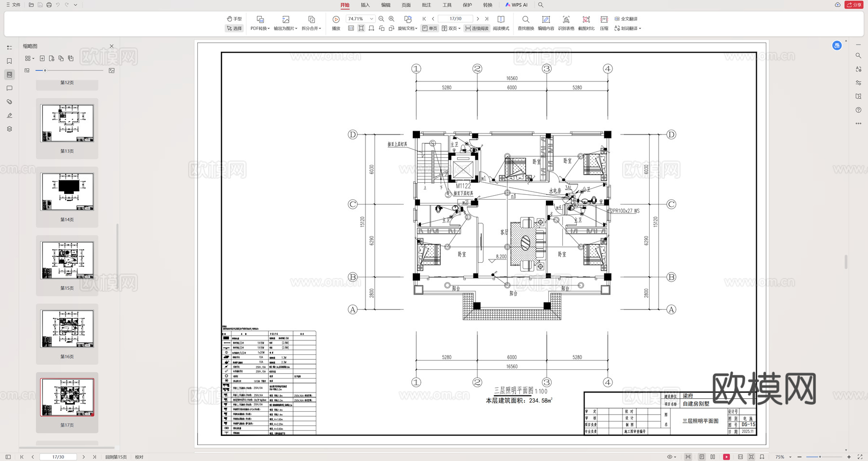
Task: Switch to the 插入 tab
Action: tap(365, 5)
